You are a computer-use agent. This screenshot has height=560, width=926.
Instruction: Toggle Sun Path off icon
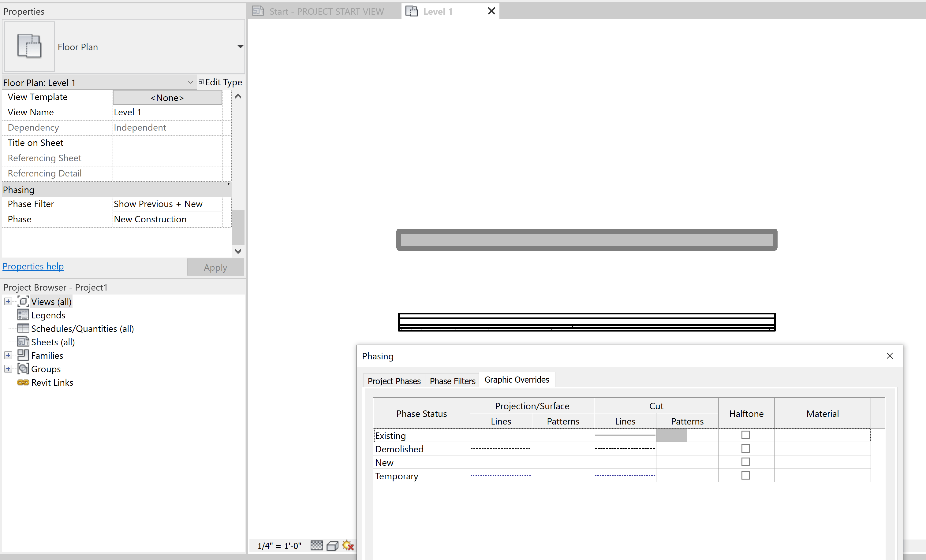pos(348,546)
